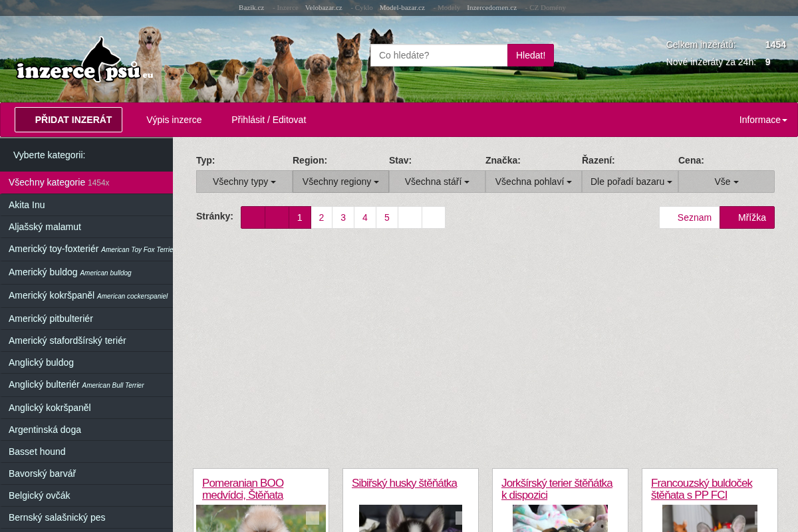Open the Vše price dropdown
The image size is (798, 532).
726,182
